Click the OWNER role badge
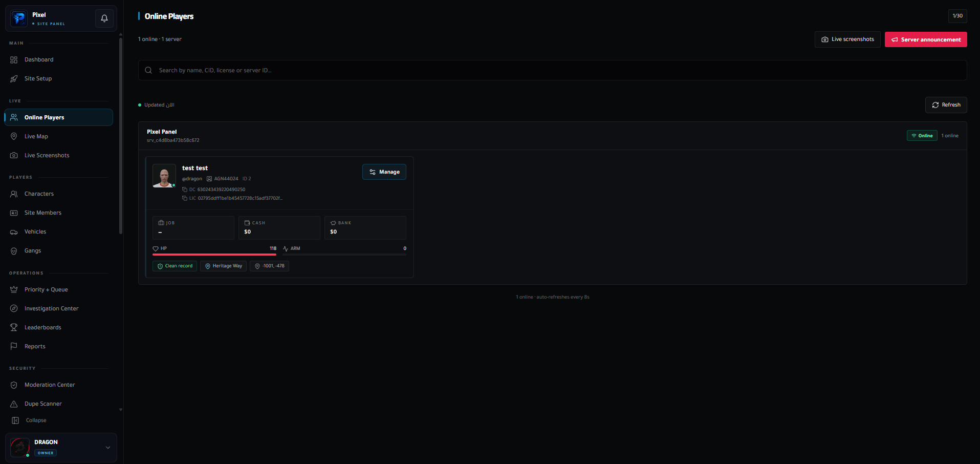This screenshot has width=980, height=464. (x=46, y=453)
